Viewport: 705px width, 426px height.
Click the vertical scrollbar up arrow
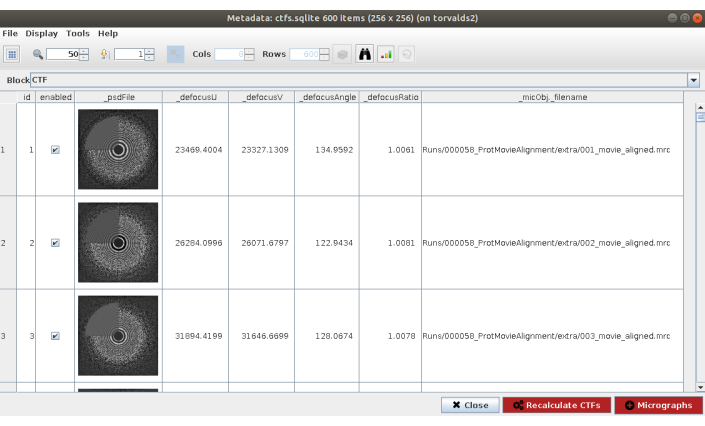click(700, 108)
